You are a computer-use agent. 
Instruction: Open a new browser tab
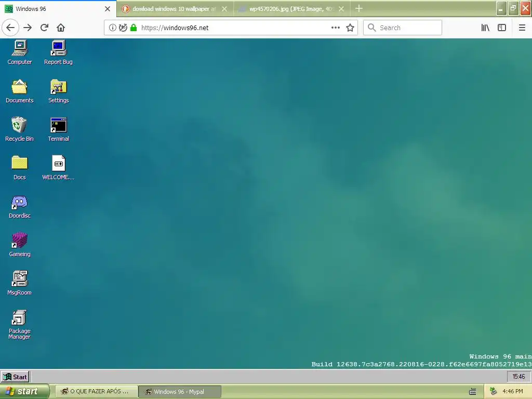coord(359,8)
